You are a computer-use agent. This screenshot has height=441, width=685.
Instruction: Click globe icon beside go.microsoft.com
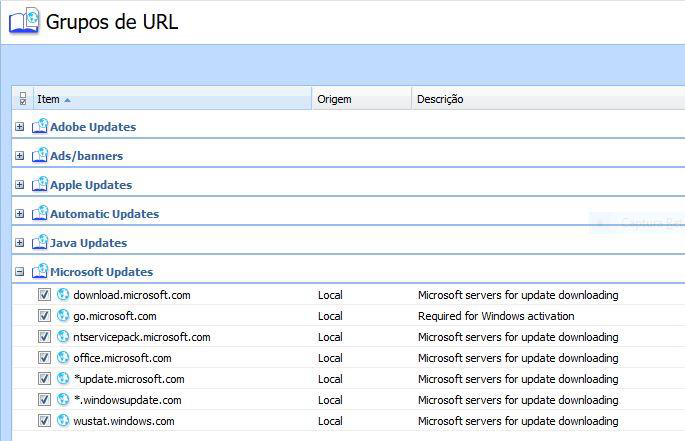63,316
